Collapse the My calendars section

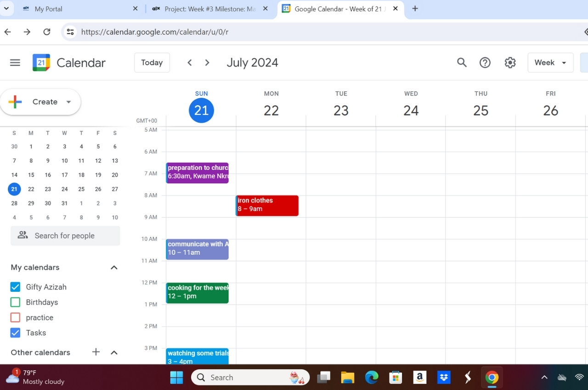[114, 267]
